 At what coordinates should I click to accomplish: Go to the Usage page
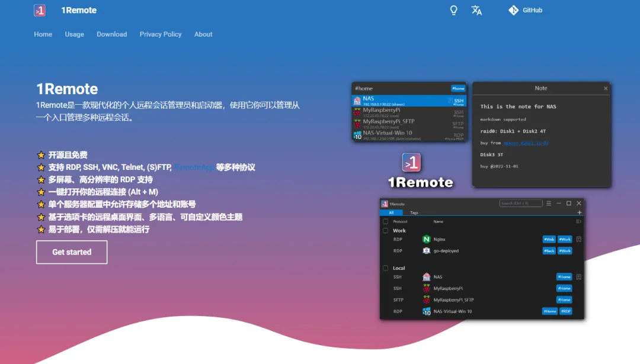[x=74, y=34]
